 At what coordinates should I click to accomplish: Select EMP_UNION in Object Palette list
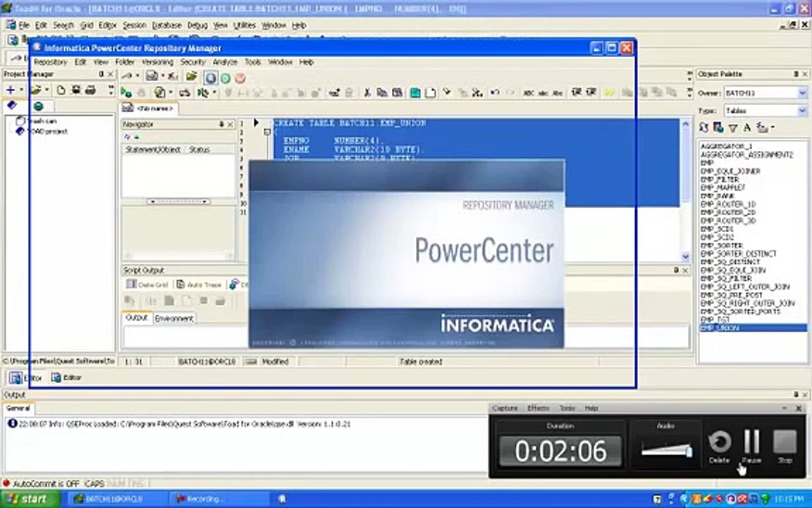[x=753, y=328]
